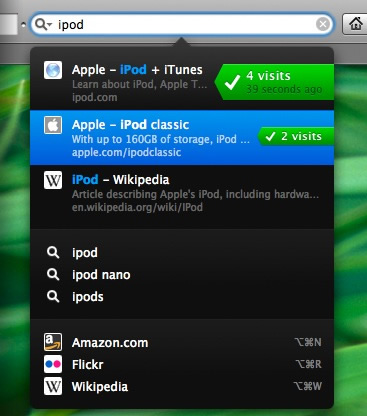The width and height of the screenshot is (367, 416).
Task: Click magnifier icon next to ipod nano
Action: [x=53, y=275]
